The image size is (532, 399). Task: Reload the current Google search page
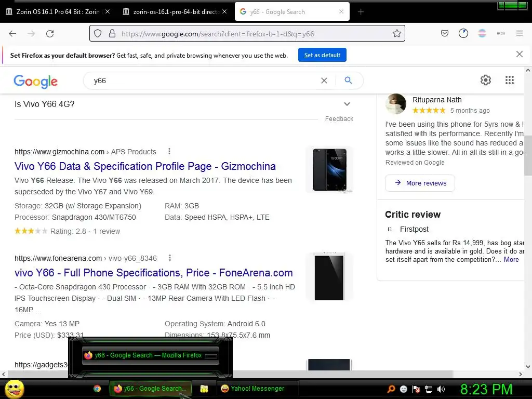coord(50,34)
